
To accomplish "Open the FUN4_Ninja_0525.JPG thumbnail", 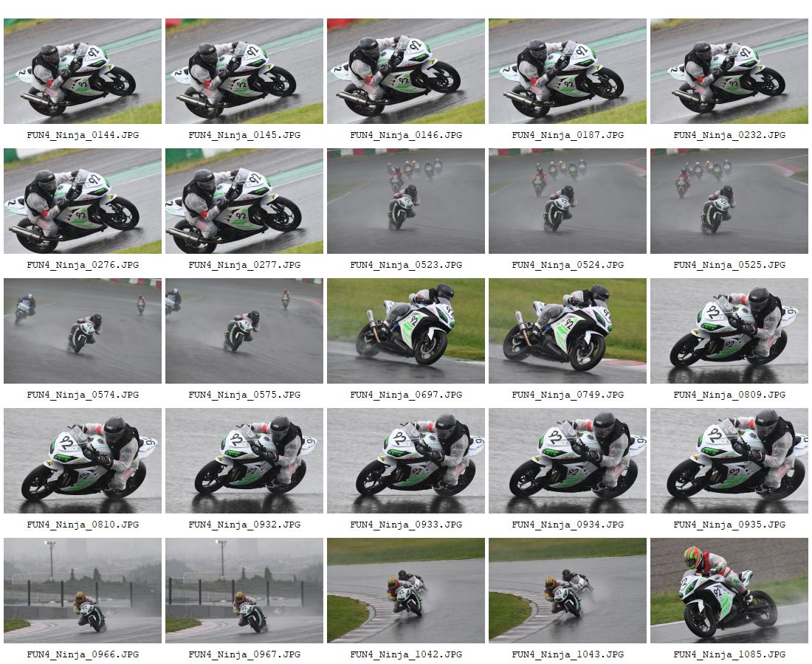I will (x=729, y=201).
